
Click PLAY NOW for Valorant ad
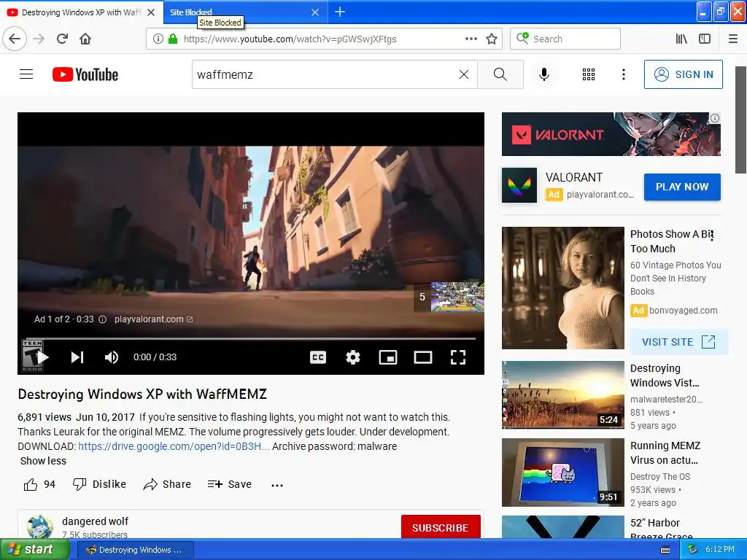tap(682, 187)
